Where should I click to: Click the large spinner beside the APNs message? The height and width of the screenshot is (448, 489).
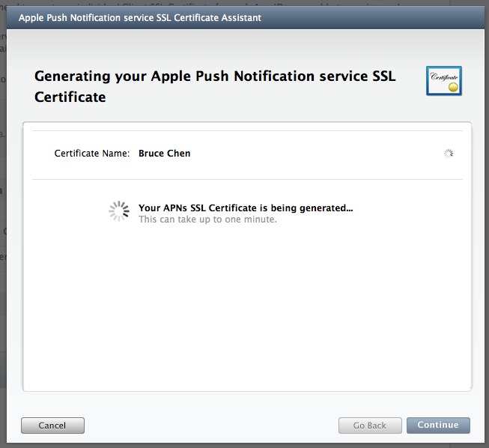[119, 212]
